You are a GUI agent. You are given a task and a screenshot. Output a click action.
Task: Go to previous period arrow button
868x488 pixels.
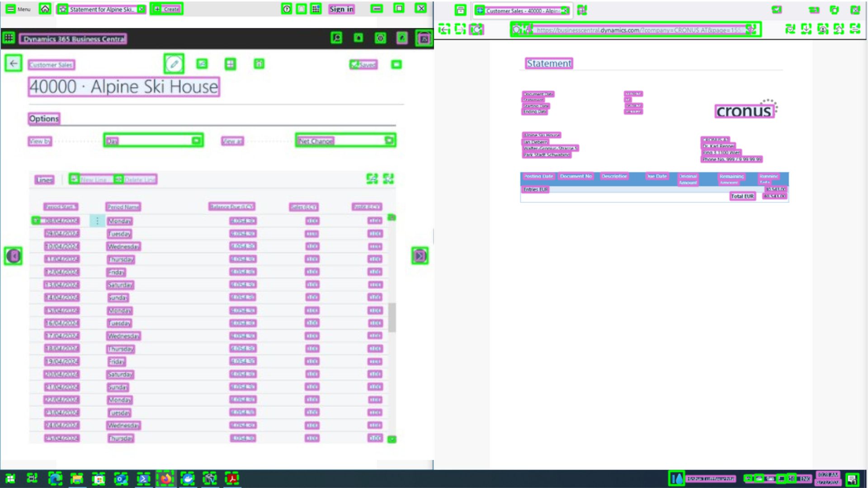[13, 256]
